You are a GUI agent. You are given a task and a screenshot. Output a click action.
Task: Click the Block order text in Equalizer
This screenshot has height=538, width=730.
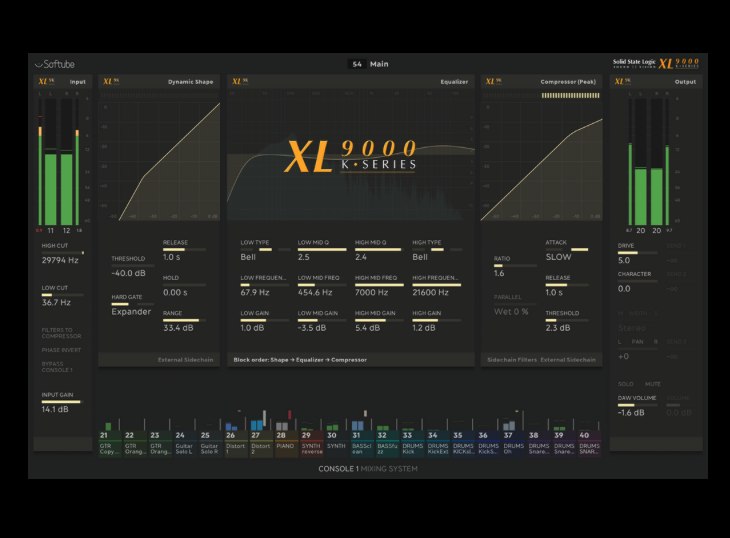click(x=300, y=359)
